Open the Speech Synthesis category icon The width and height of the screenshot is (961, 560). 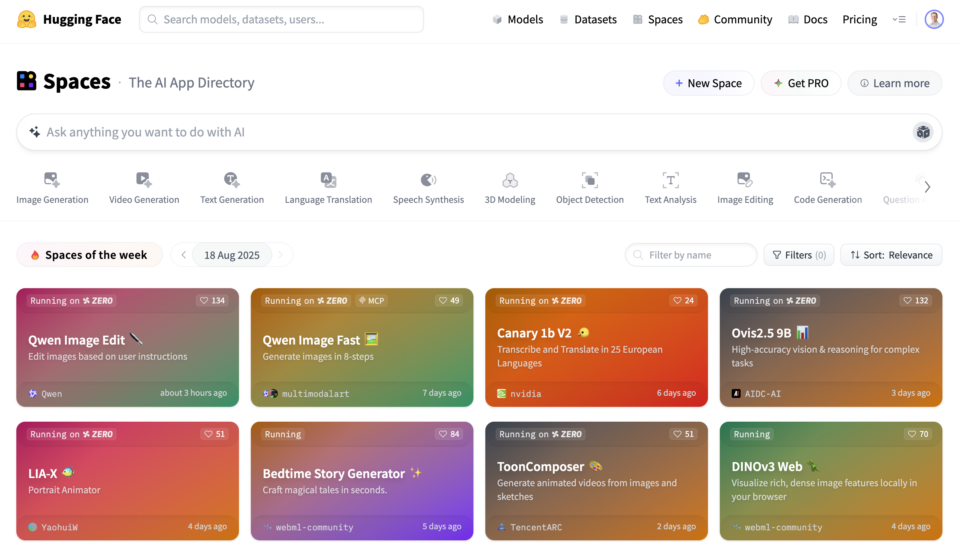point(428,180)
